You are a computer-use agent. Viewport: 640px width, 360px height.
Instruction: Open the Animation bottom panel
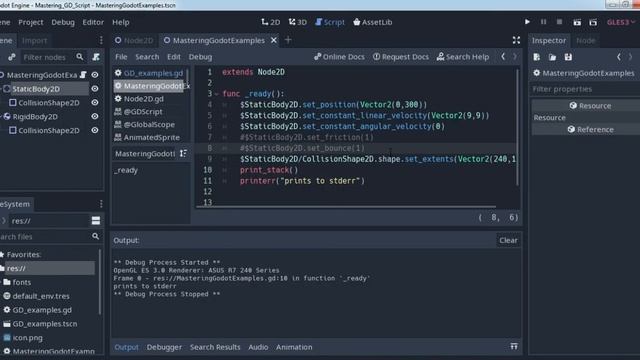(x=294, y=347)
